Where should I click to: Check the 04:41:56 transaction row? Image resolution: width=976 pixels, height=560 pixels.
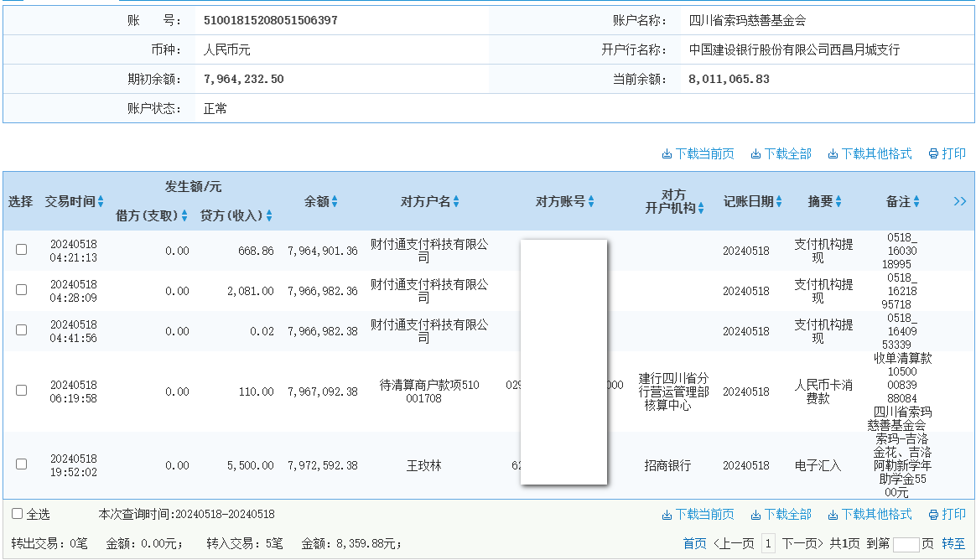pyautogui.click(x=21, y=330)
